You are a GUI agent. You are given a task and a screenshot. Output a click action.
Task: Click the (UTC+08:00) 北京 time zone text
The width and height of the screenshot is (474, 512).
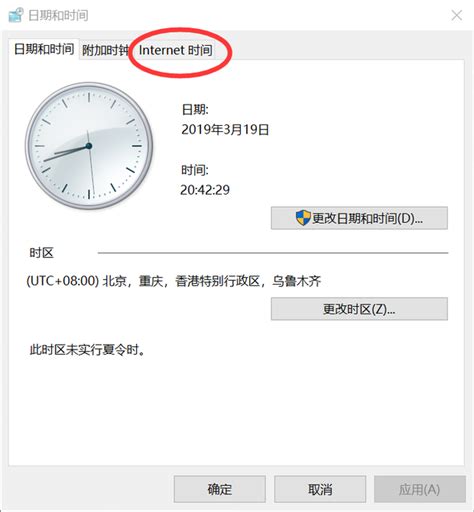tap(173, 281)
